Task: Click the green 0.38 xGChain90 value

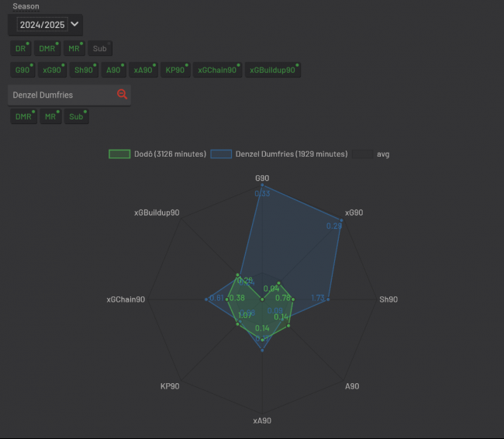Action: (x=237, y=298)
